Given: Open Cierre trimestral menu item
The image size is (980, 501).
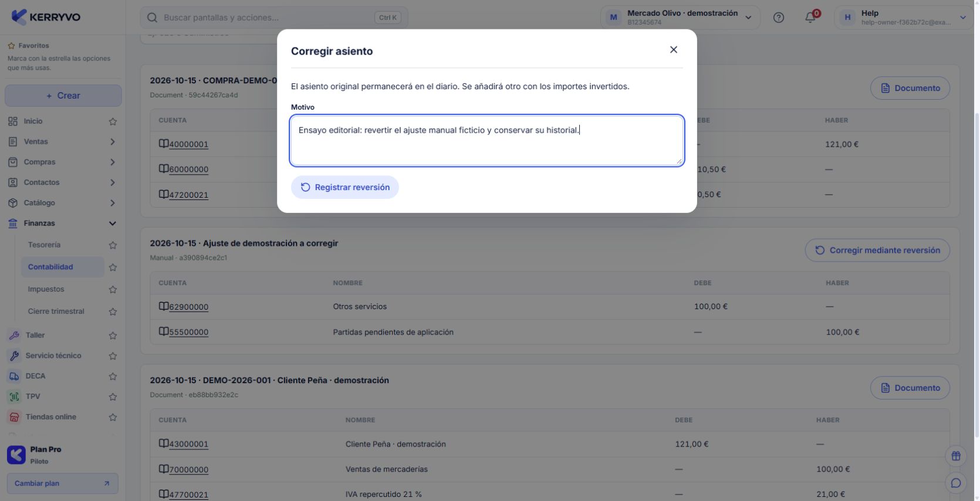Looking at the screenshot, I should tap(56, 312).
